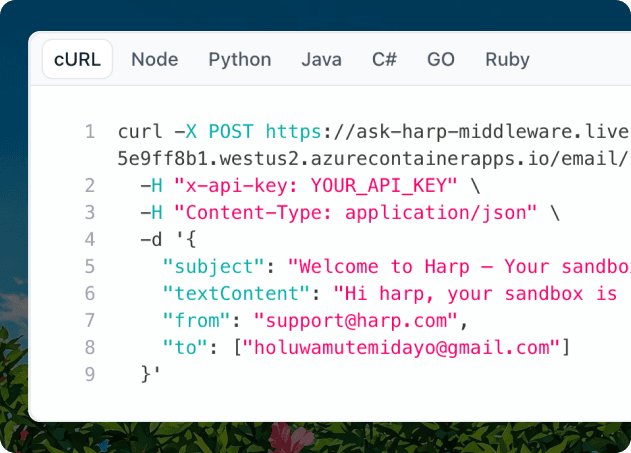Switch to the Node tab

(155, 60)
